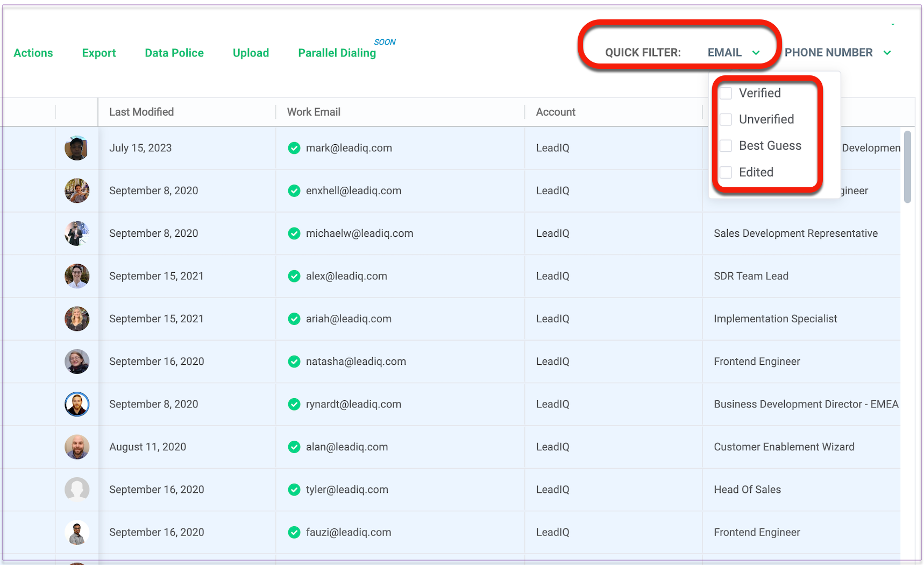
Task: Collapse the EMAIL quick filter dropdown
Action: (734, 53)
